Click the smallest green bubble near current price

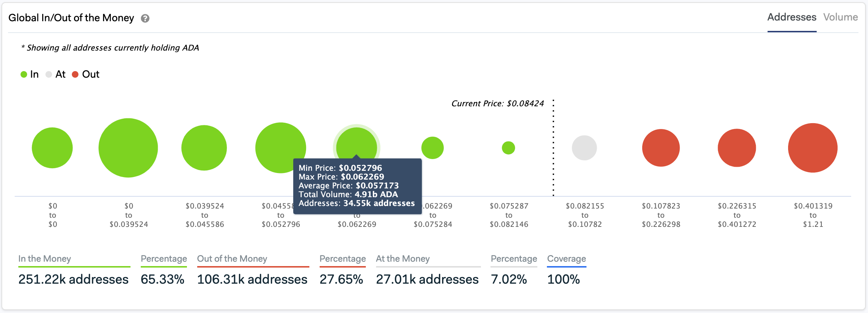point(508,148)
